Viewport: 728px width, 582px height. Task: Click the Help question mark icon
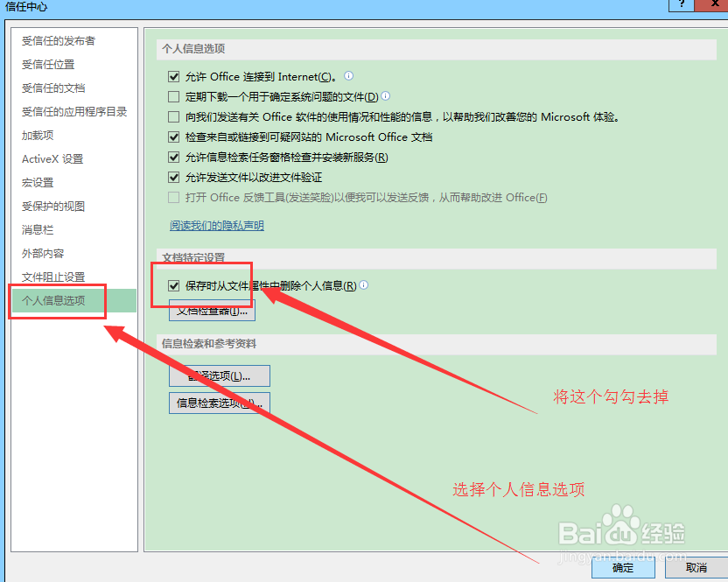pyautogui.click(x=681, y=6)
